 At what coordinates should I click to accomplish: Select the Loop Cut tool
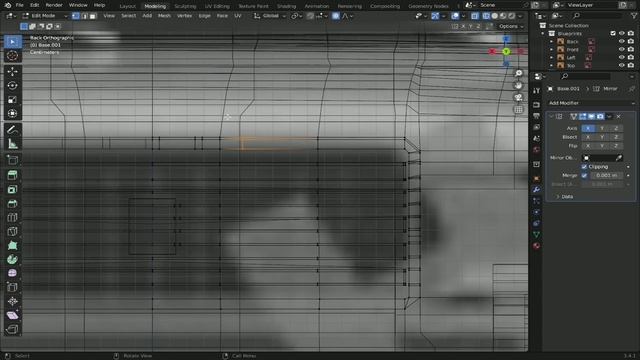point(13,217)
